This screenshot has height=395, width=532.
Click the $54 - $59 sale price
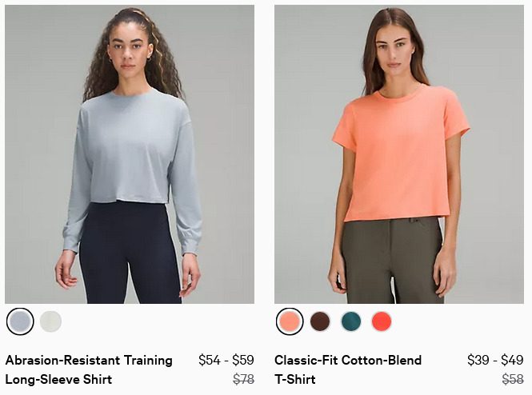pyautogui.click(x=226, y=360)
